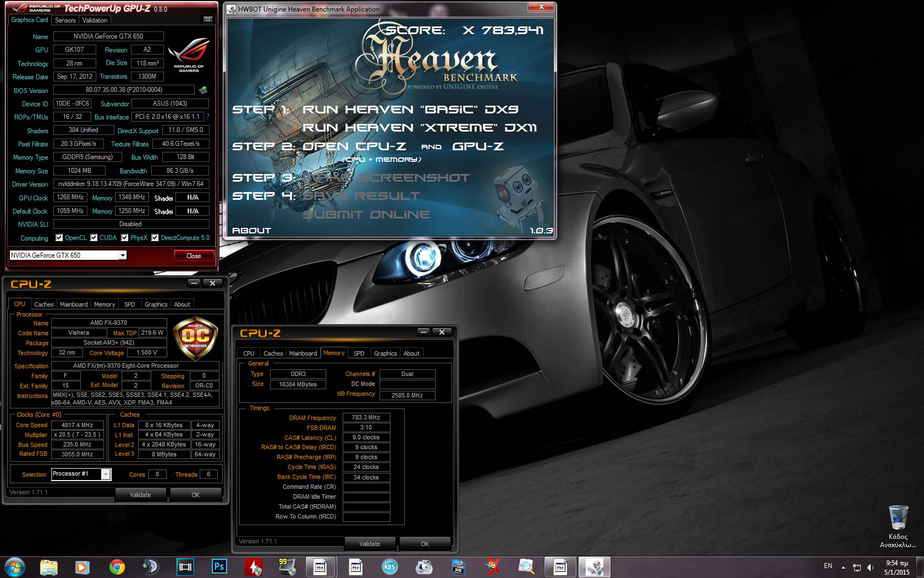
Task: Open the headset-shaped taskbar app icon
Action: click(151, 567)
